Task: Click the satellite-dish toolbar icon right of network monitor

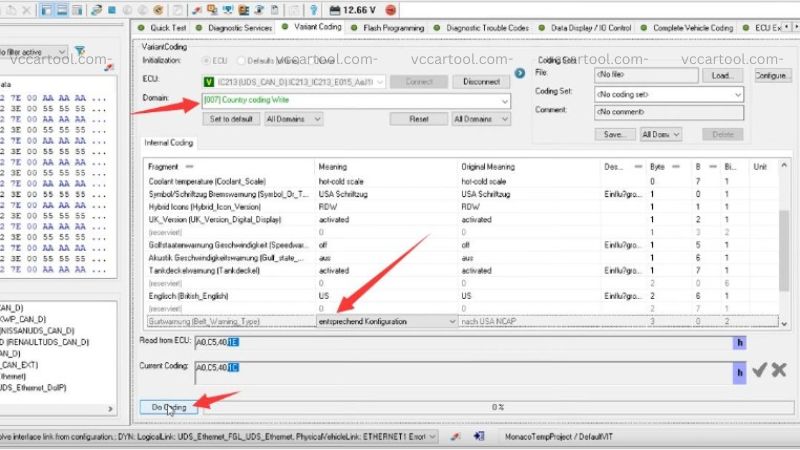Action: coord(259,10)
